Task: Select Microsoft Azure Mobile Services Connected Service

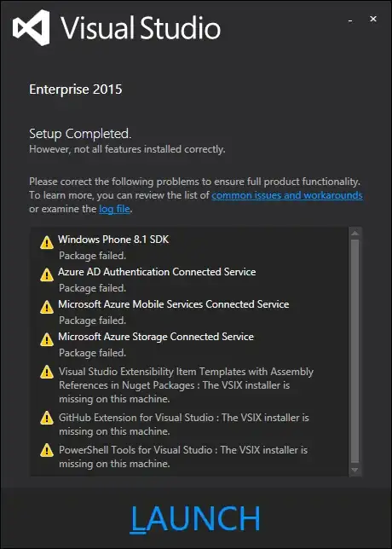Action: [174, 304]
